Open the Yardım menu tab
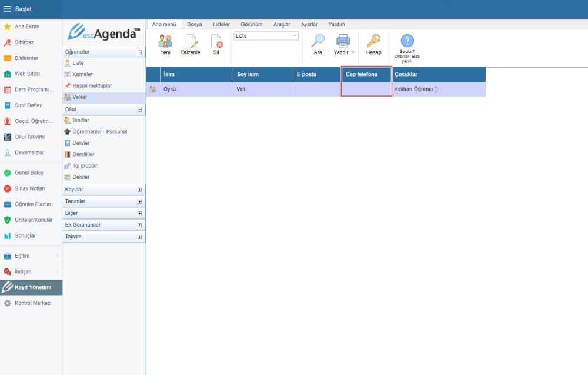This screenshot has height=375, width=588. click(x=336, y=24)
